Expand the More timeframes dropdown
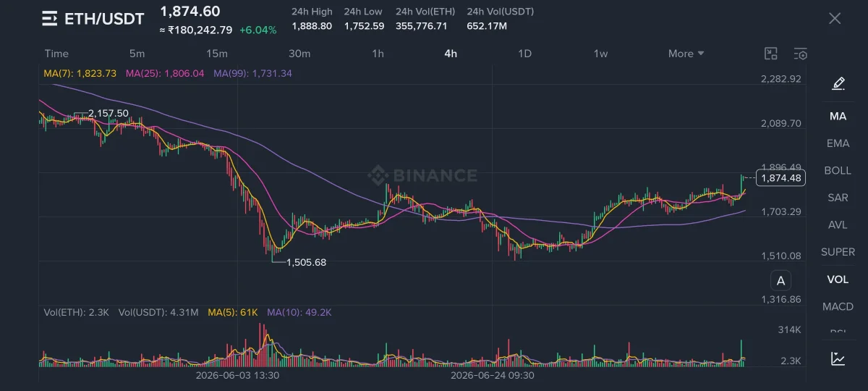 [686, 54]
